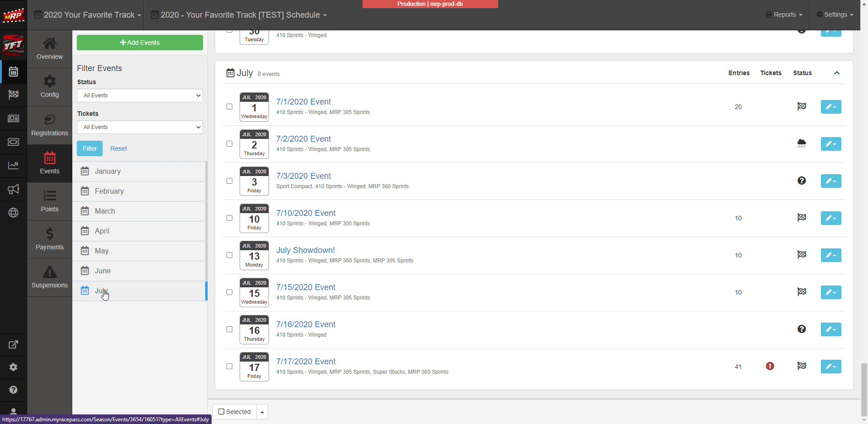Viewport: 868px width, 424px height.
Task: Jump to March in month list
Action: (x=105, y=211)
